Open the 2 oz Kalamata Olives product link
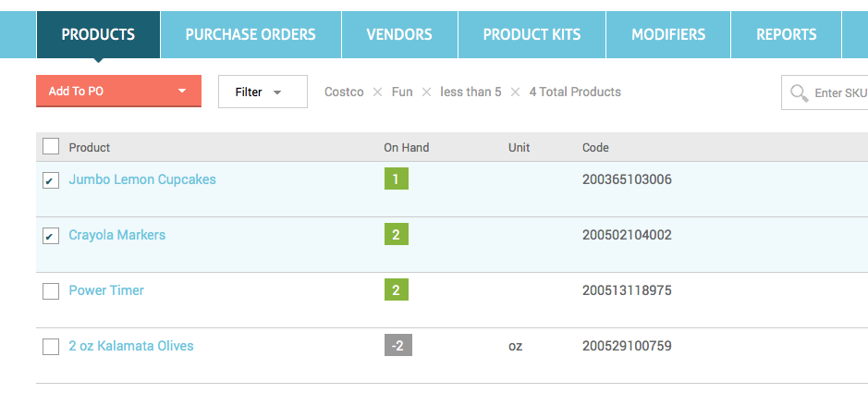Image resolution: width=868 pixels, height=406 pixels. pos(131,346)
